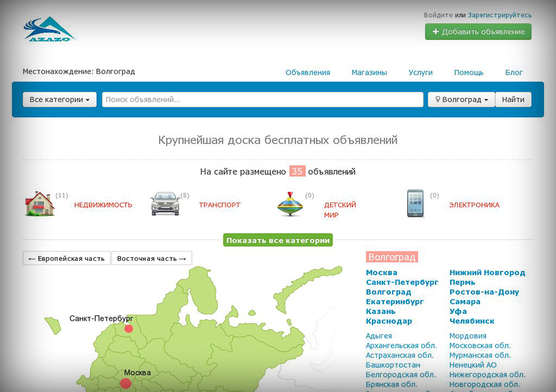This screenshot has height=392, width=556.
Task: Click the Добавить объявление green button
Action: tap(478, 32)
